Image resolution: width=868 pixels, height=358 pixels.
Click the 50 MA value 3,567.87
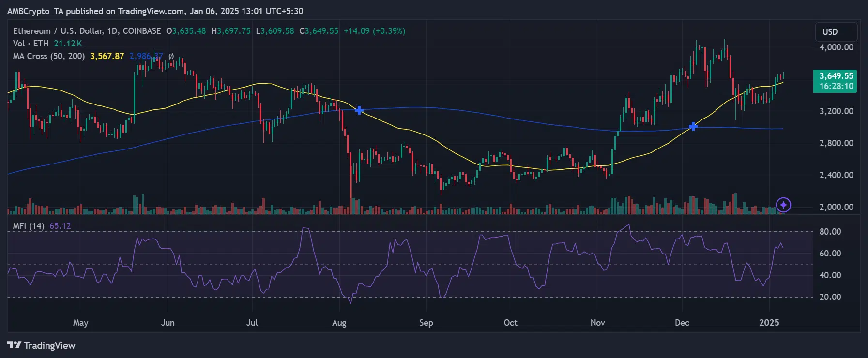pos(107,56)
